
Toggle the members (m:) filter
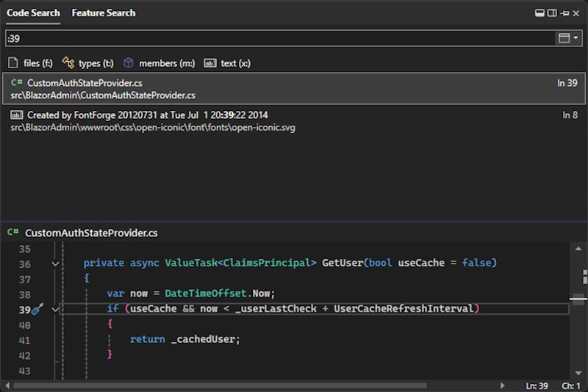(158, 63)
